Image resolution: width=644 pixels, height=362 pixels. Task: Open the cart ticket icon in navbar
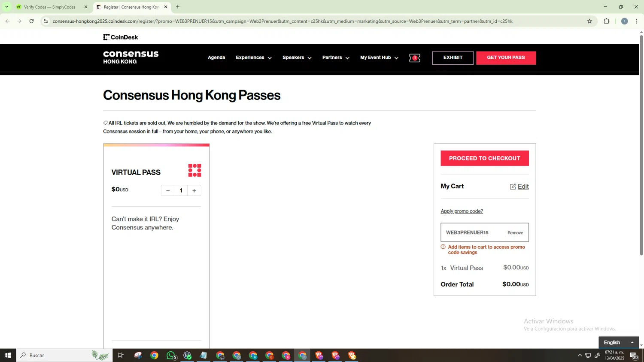click(415, 58)
